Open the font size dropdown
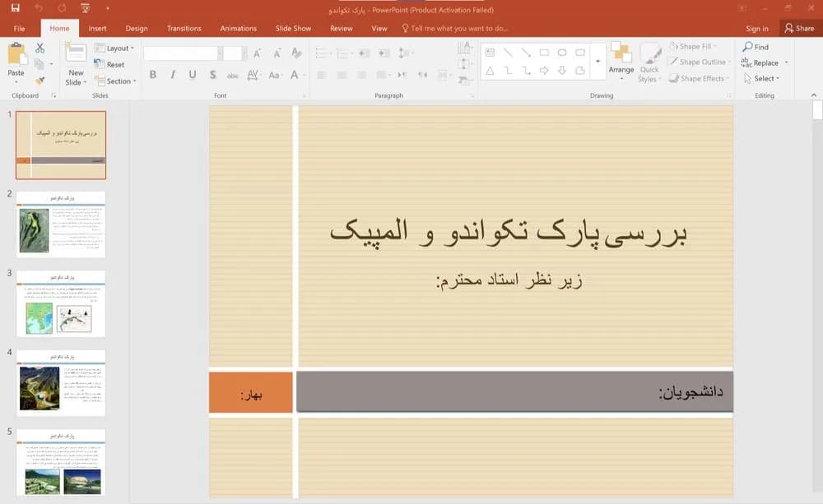This screenshot has height=504, width=823. pos(244,53)
